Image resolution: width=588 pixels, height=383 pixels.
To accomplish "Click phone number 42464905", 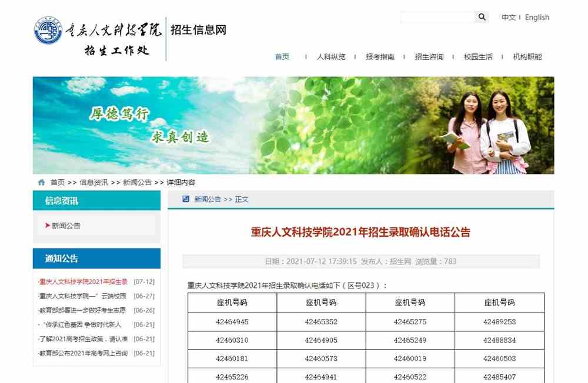I will tap(321, 340).
